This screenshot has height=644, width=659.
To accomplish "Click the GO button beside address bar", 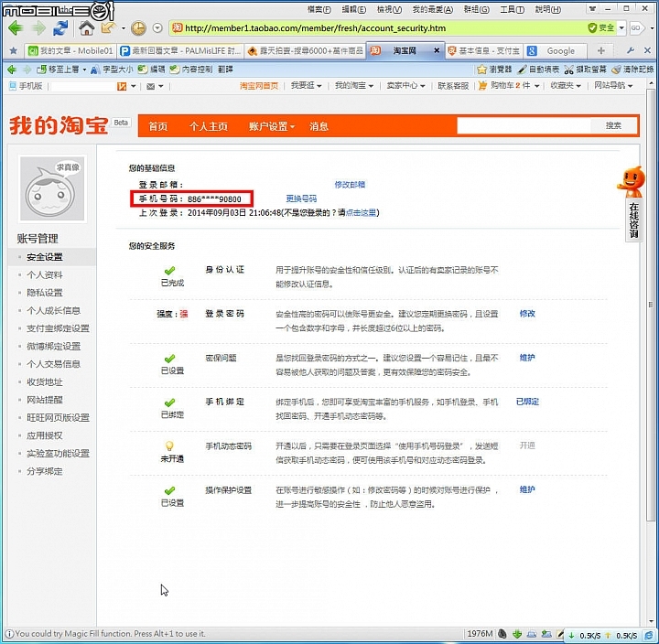I will (x=636, y=28).
